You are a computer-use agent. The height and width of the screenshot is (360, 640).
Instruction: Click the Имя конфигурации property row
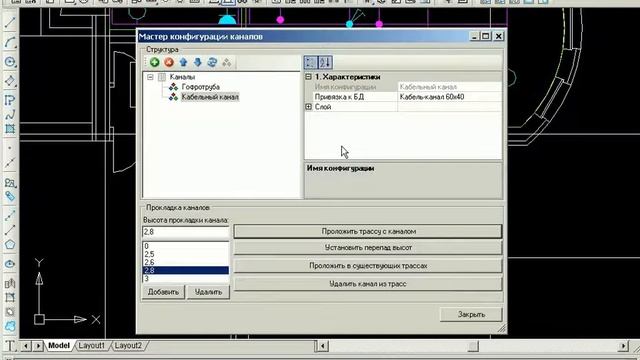tap(403, 87)
